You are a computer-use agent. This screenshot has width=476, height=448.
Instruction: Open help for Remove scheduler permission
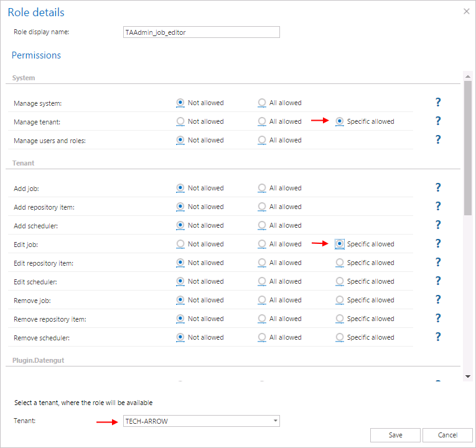[438, 337]
